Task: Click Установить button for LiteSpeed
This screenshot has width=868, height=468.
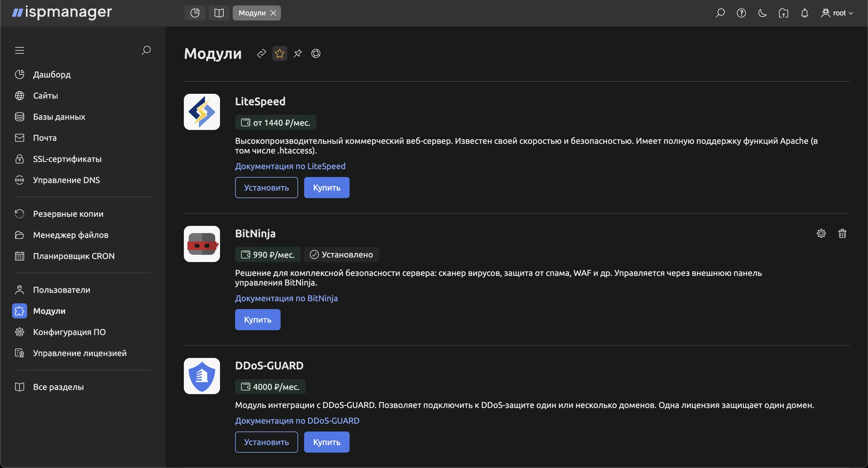Action: click(266, 188)
